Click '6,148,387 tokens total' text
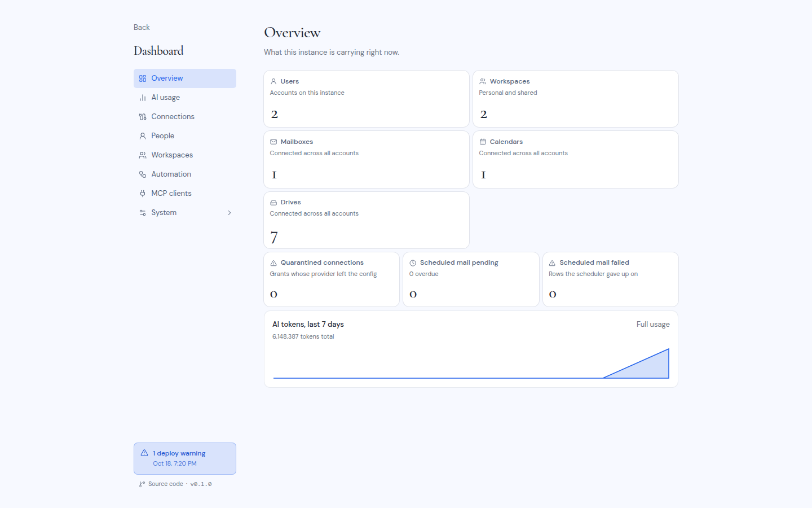The image size is (812, 508). point(303,336)
